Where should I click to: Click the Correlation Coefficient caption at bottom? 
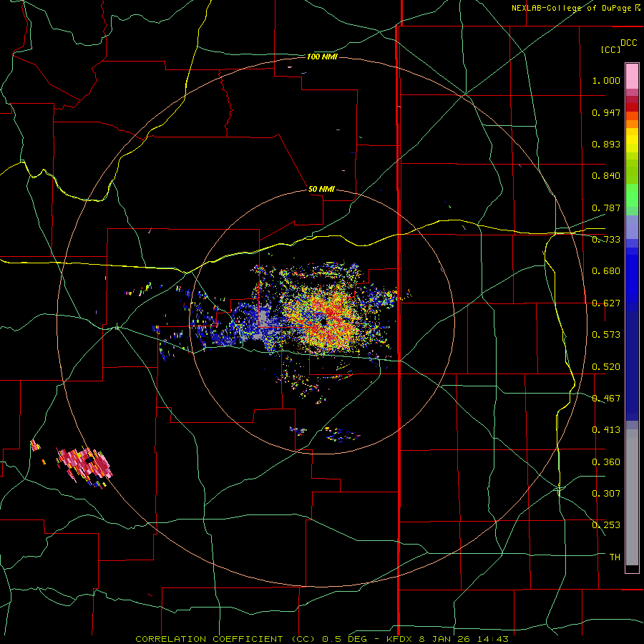pyautogui.click(x=322, y=639)
